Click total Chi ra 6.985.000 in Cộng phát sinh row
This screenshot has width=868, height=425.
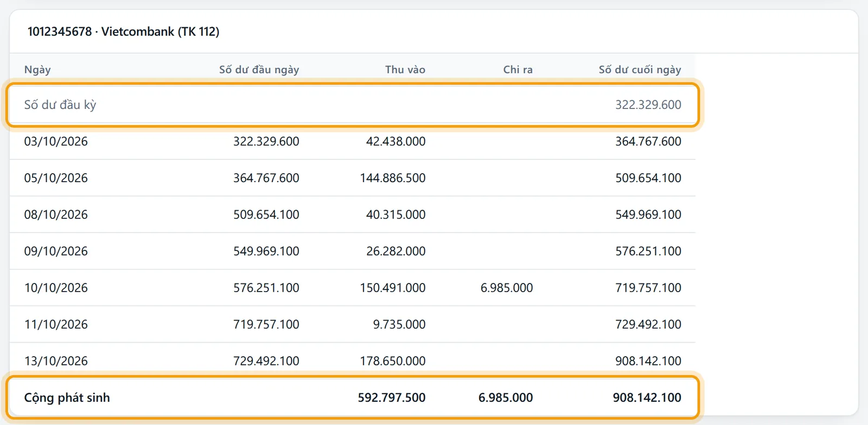pos(506,397)
